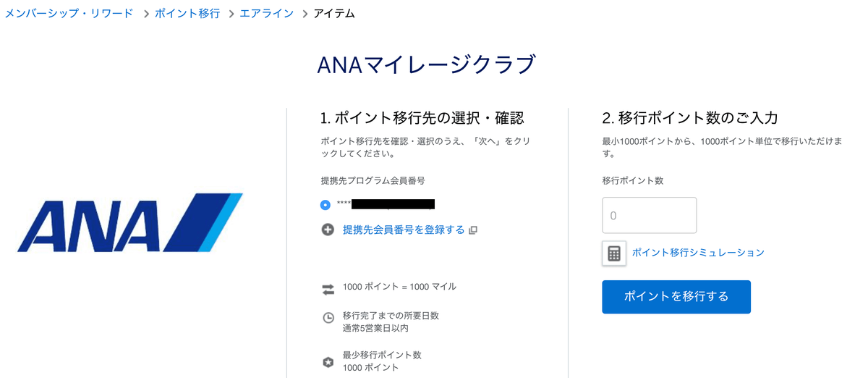Click the ANAマイレージクラブ page heading
This screenshot has height=378, width=868.
click(427, 64)
